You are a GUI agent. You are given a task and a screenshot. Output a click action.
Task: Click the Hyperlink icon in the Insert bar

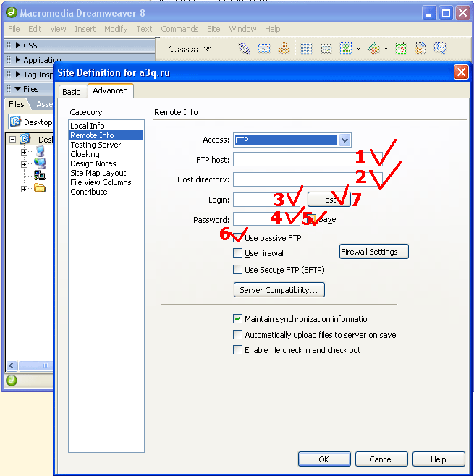(x=244, y=48)
